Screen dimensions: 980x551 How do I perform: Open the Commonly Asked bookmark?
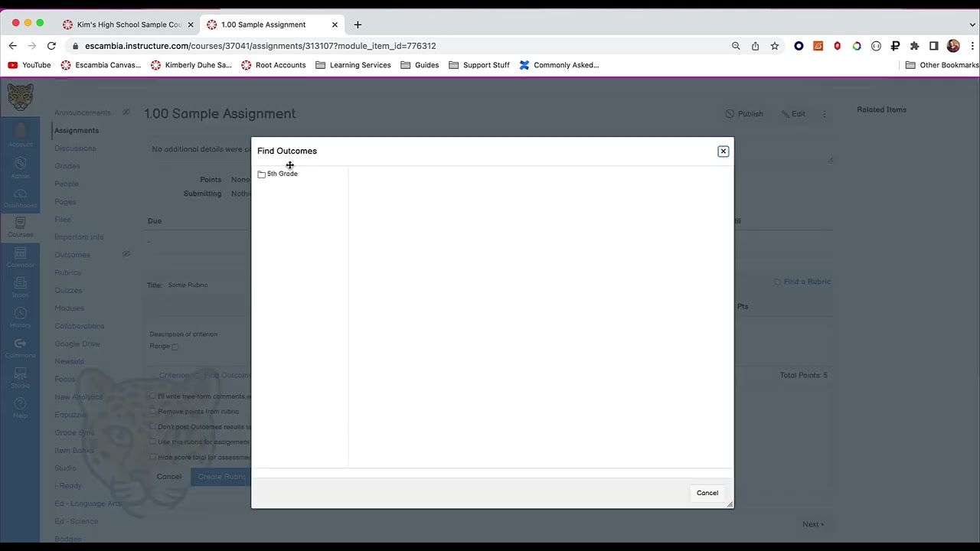pos(559,65)
